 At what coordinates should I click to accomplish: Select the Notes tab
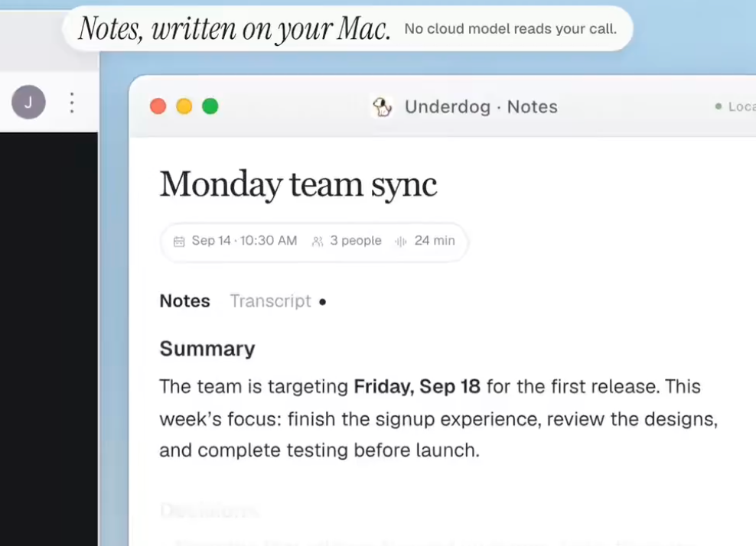coord(184,301)
